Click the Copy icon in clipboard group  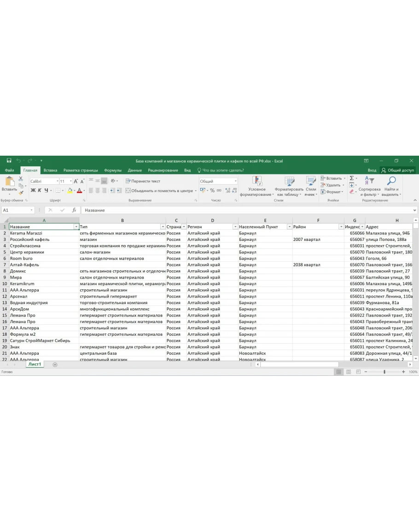pos(21,186)
